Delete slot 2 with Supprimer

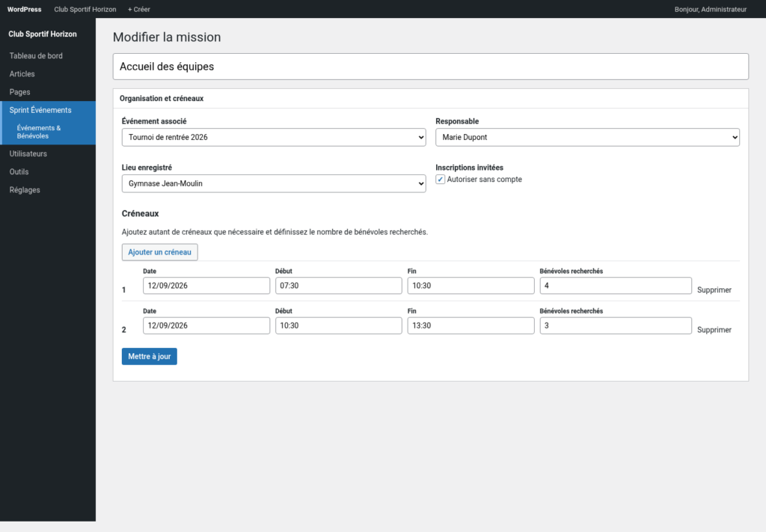click(x=714, y=330)
